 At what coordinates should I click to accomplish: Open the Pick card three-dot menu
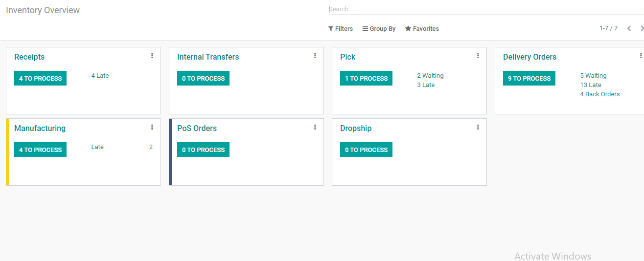[478, 56]
